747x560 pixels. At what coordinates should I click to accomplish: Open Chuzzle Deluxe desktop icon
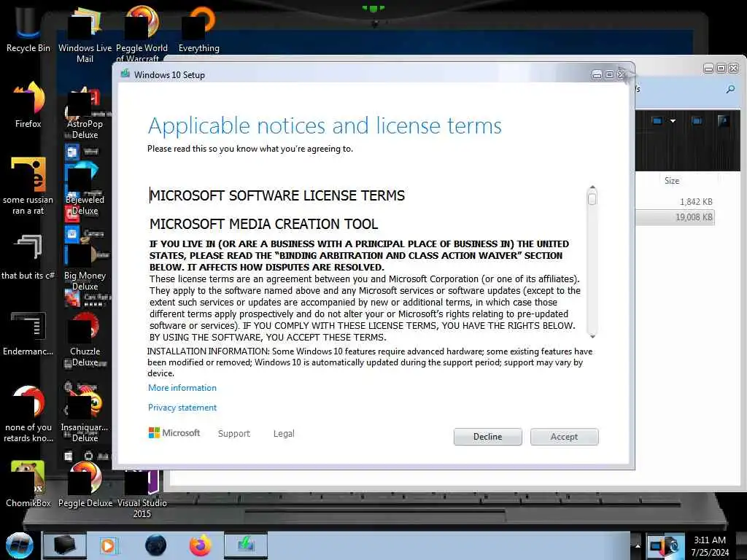tap(85, 339)
